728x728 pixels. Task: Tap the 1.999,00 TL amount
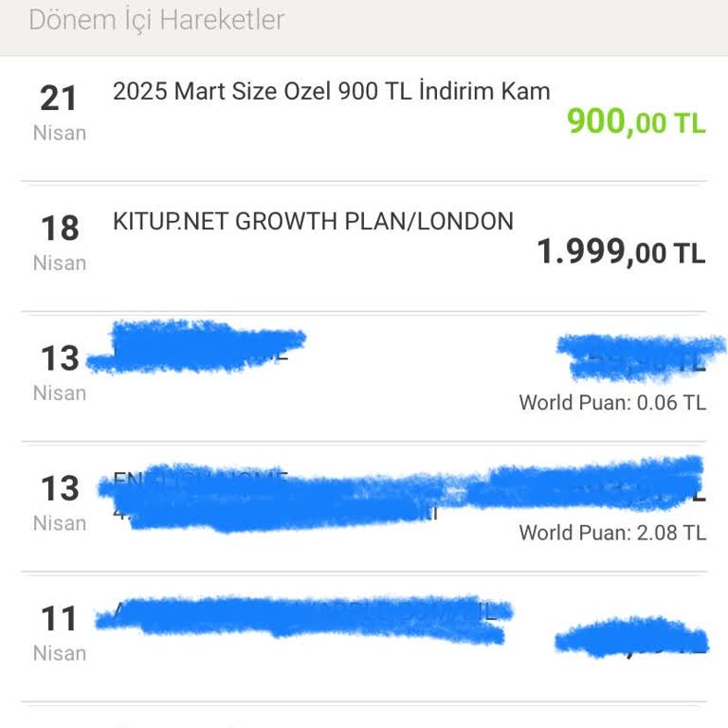(x=621, y=252)
